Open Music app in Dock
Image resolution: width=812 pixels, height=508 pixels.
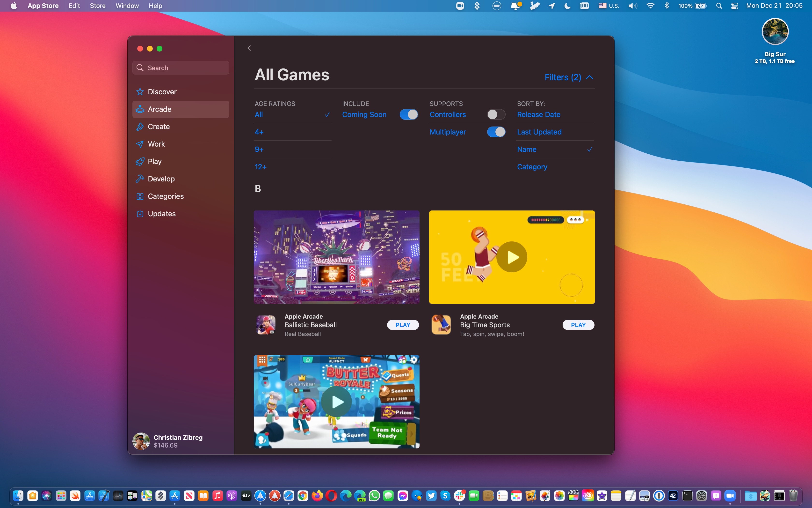tap(217, 496)
